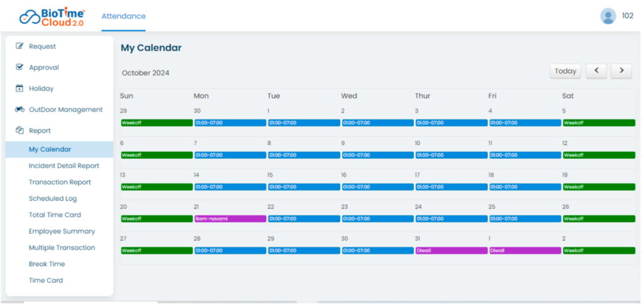This screenshot has width=644, height=304.
Task: Click the Request pencil icon in sidebar
Action: pos(19,46)
